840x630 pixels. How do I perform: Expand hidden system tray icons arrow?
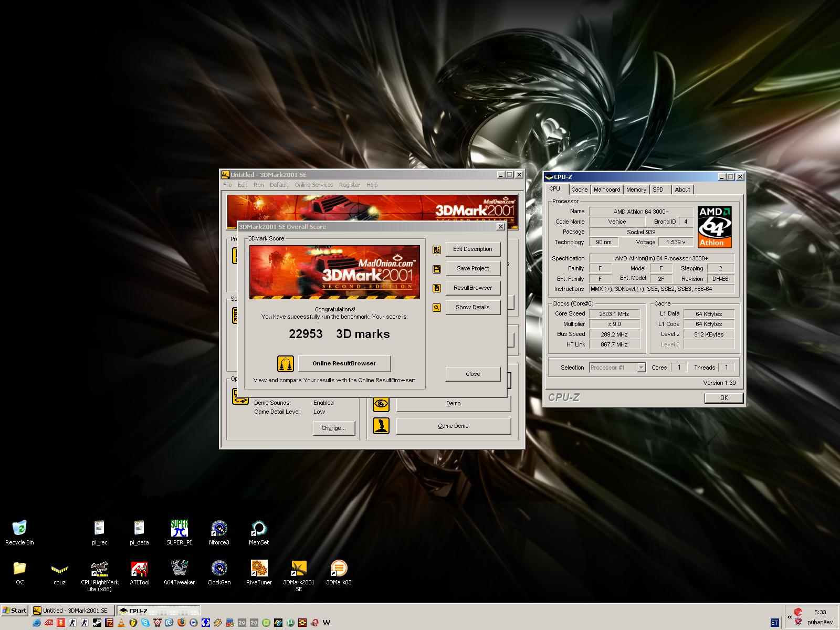click(x=789, y=617)
